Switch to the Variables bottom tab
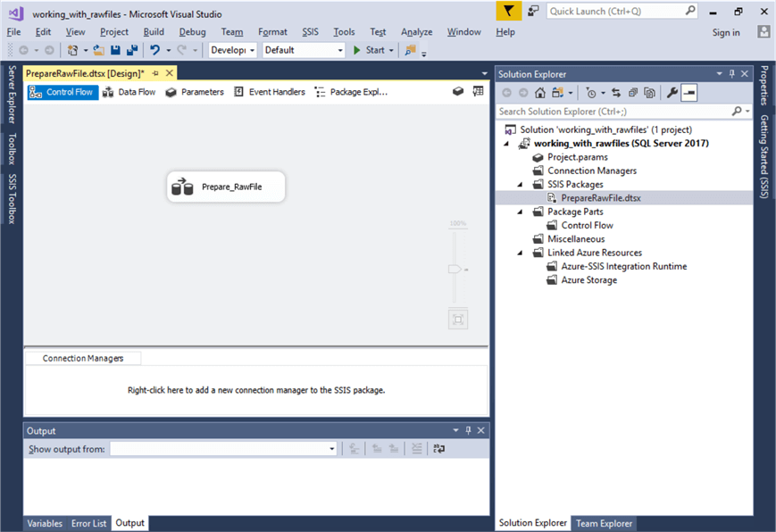Image resolution: width=776 pixels, height=532 pixels. pos(45,523)
